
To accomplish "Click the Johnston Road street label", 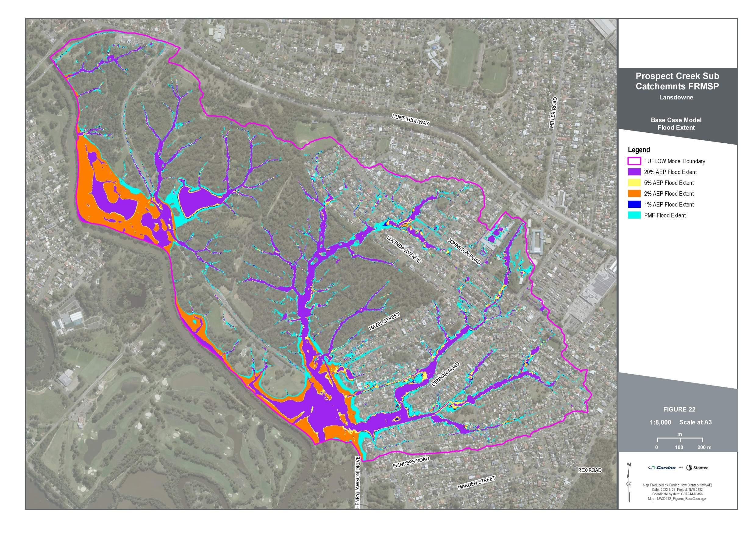I will tap(465, 251).
